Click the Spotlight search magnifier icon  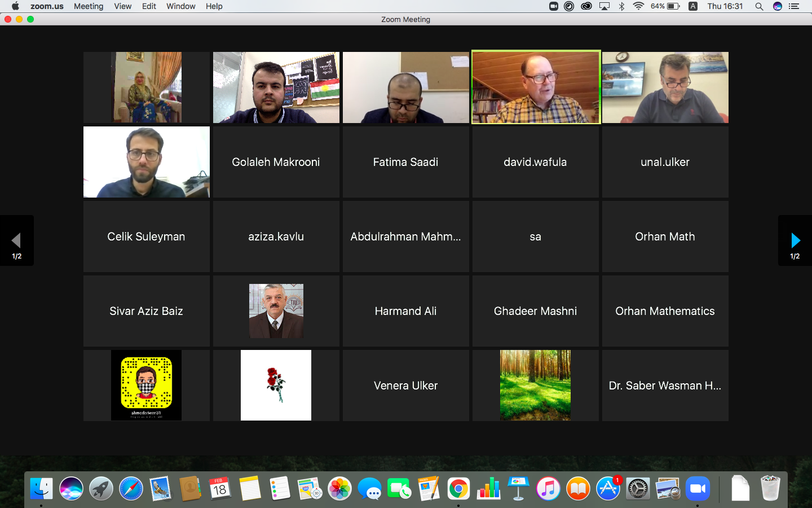[759, 6]
